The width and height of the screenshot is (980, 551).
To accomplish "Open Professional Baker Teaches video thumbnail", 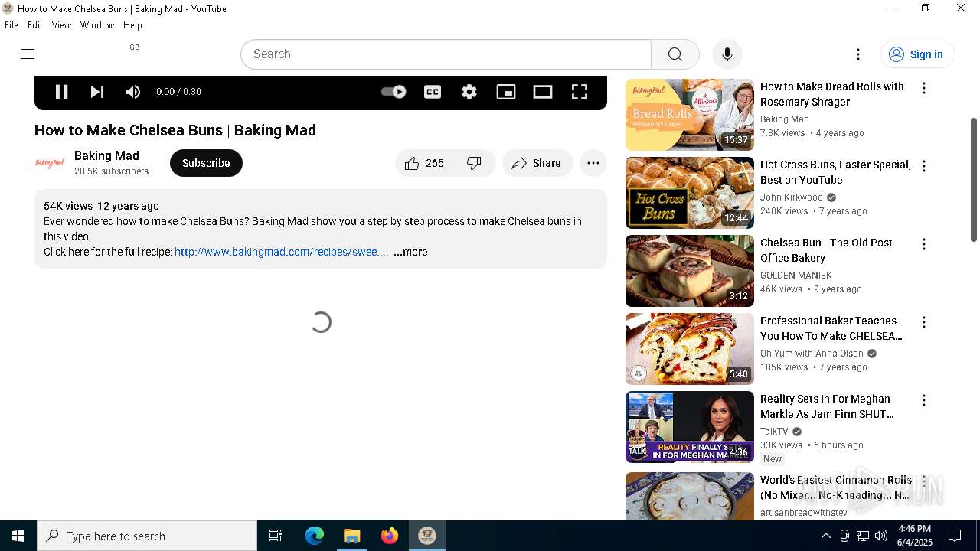I will coord(690,349).
